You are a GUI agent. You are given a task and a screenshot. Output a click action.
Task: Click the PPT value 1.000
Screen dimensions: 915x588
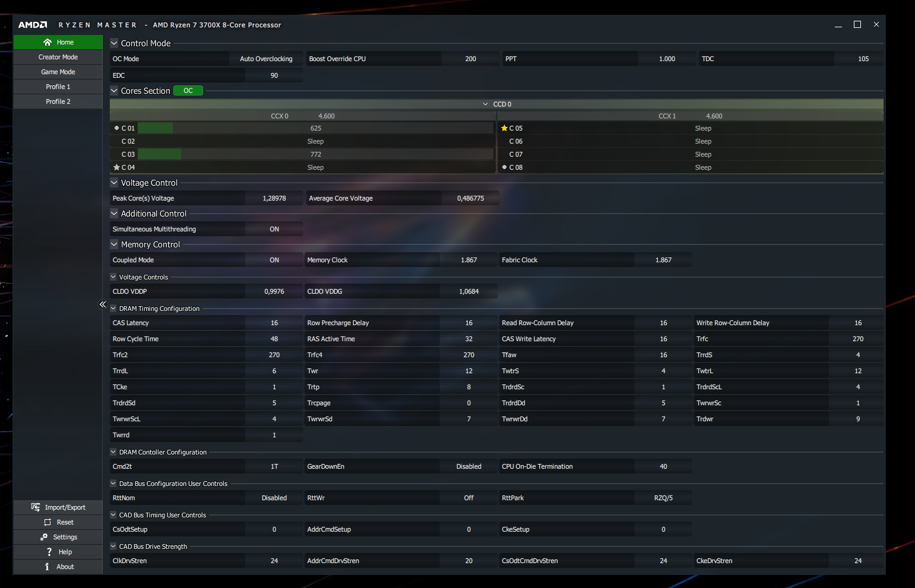(667, 59)
